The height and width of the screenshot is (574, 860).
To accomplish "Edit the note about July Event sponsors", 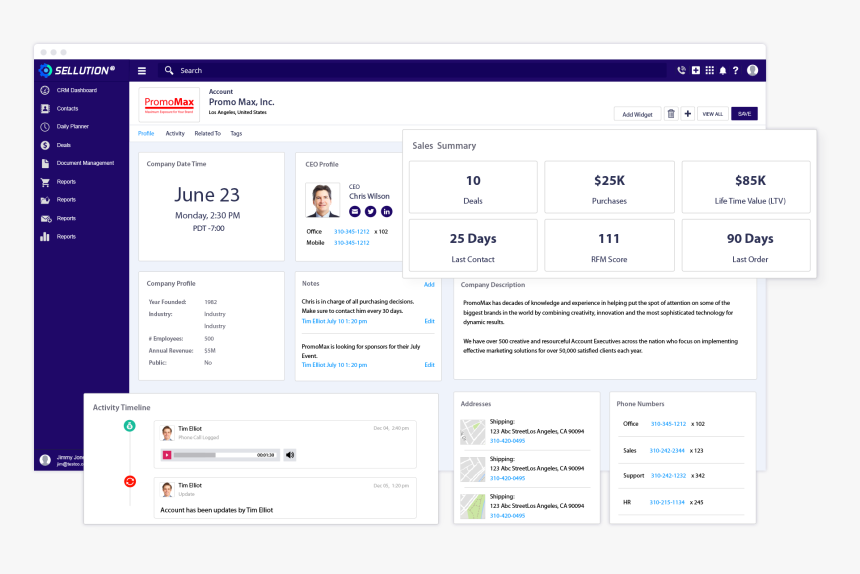I will [429, 365].
